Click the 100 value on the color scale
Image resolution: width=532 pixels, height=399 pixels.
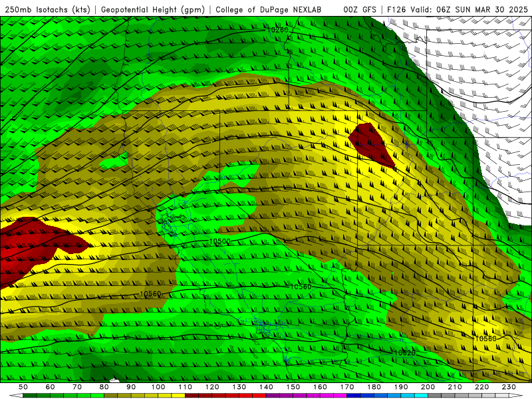(158, 387)
